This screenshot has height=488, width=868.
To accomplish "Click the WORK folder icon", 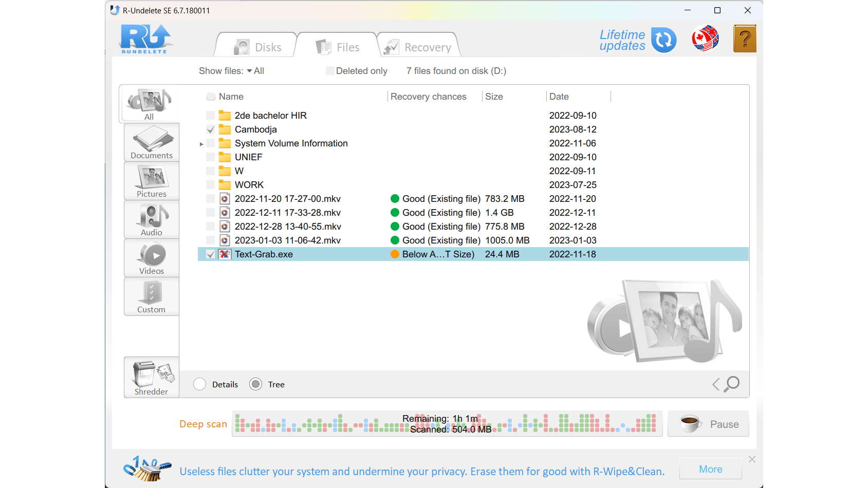I will [x=225, y=185].
